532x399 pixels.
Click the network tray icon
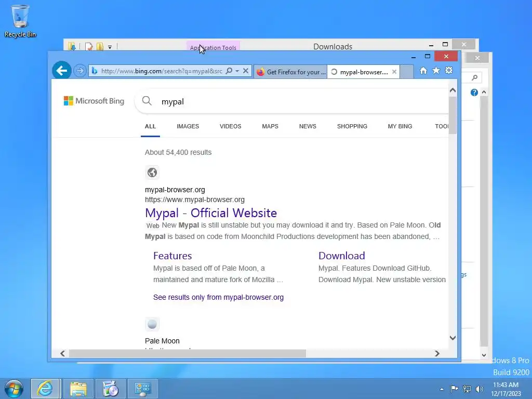coord(467,389)
